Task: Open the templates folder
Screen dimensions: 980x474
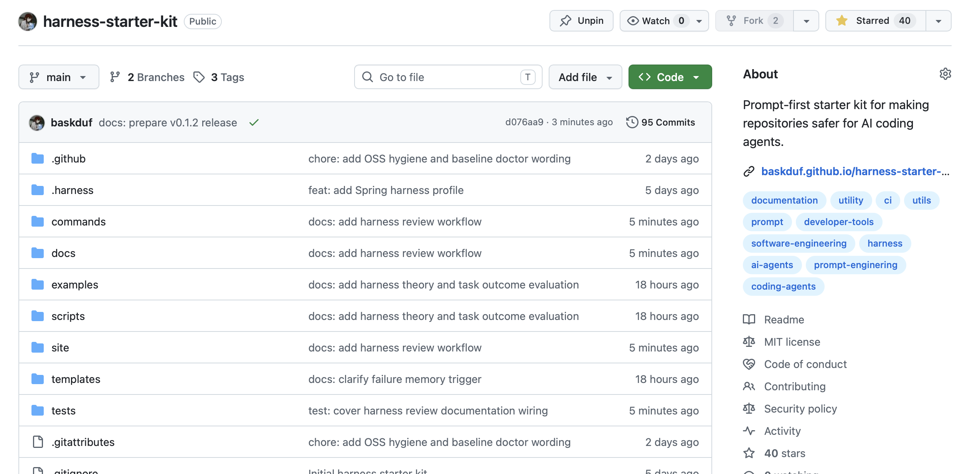Action: tap(76, 379)
